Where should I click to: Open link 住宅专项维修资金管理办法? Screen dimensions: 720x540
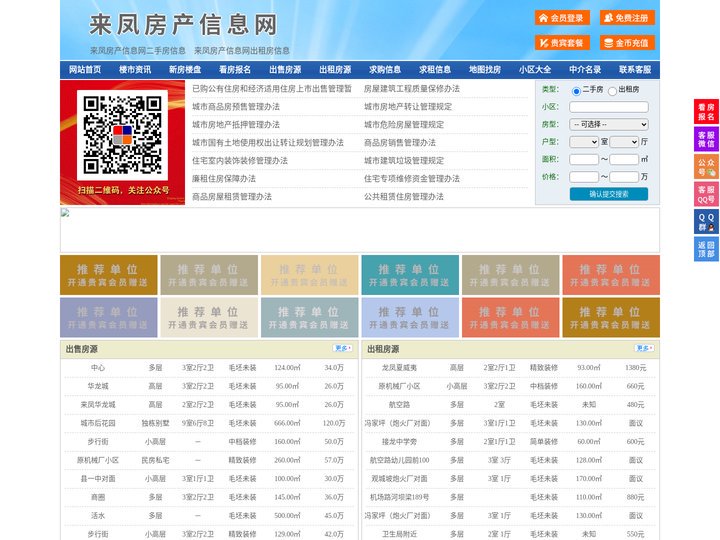(411, 179)
